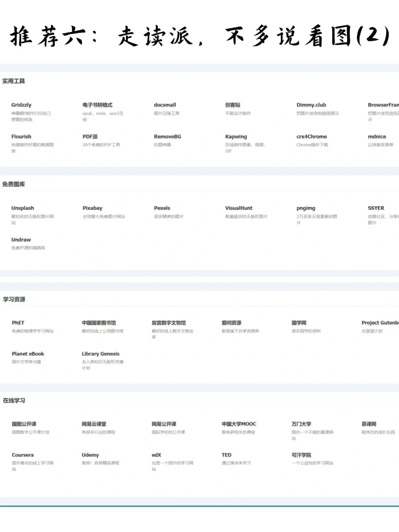Viewport: 399px width, 532px height.
Task: Open 国图公开课 link
Action: coord(24,424)
